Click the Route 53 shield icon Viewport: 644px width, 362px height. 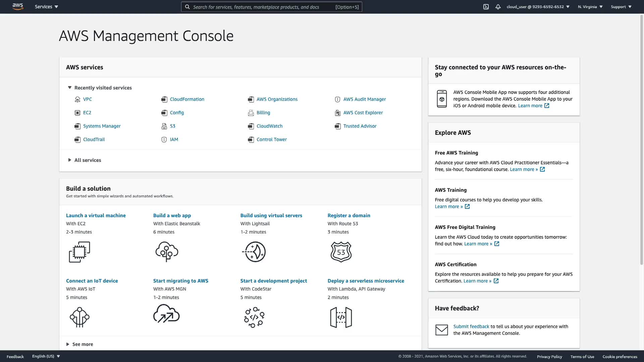341,252
